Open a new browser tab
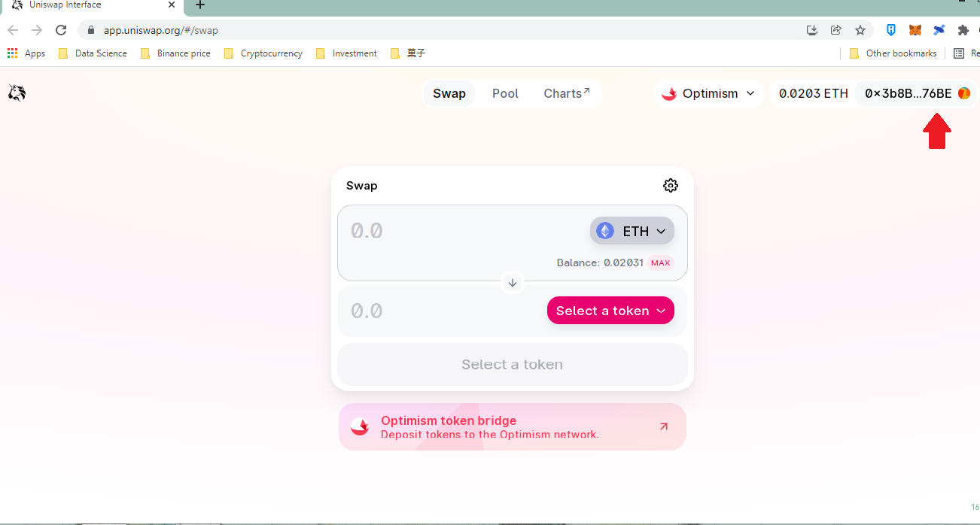The image size is (980, 525). point(200,5)
